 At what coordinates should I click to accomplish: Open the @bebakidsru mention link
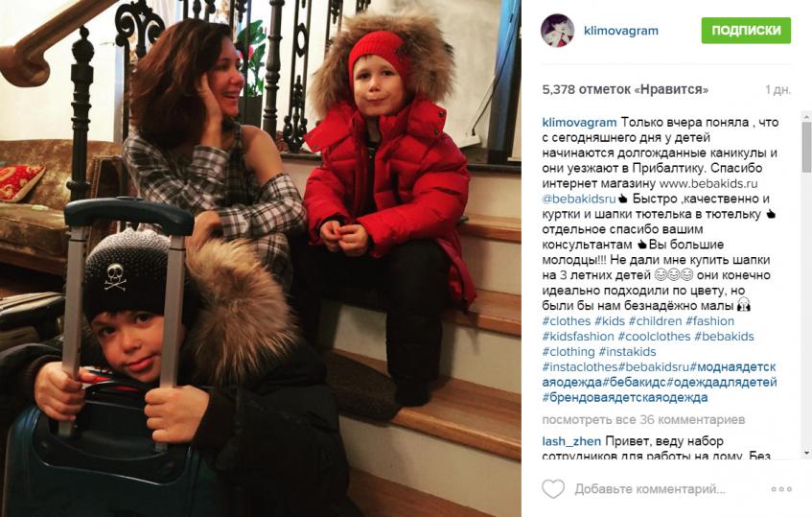(578, 199)
